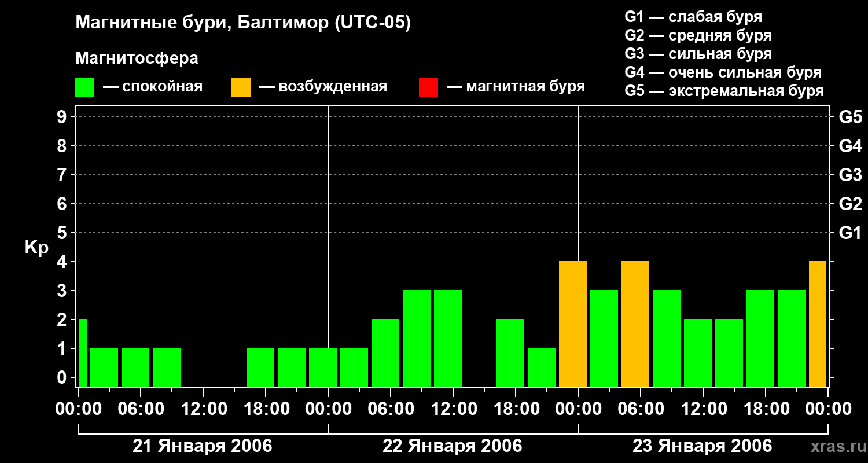Select the line 'G2 — средняя буря'

[x=698, y=35]
